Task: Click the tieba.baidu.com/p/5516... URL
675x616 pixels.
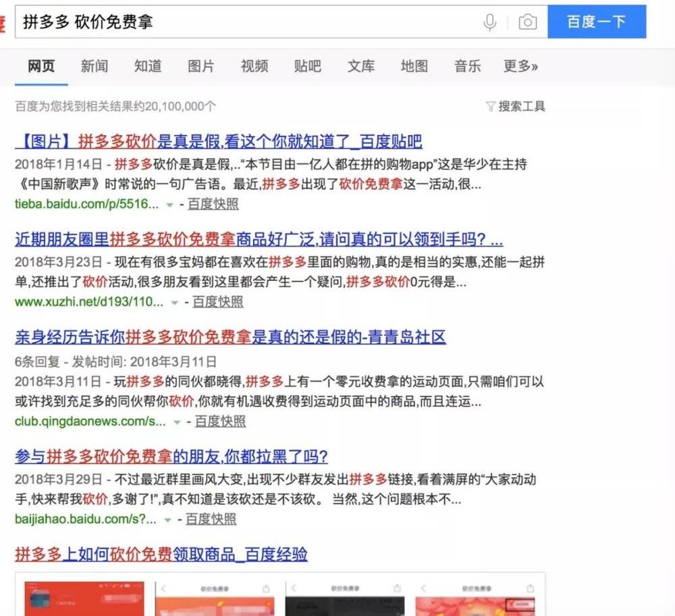Action: (x=86, y=204)
